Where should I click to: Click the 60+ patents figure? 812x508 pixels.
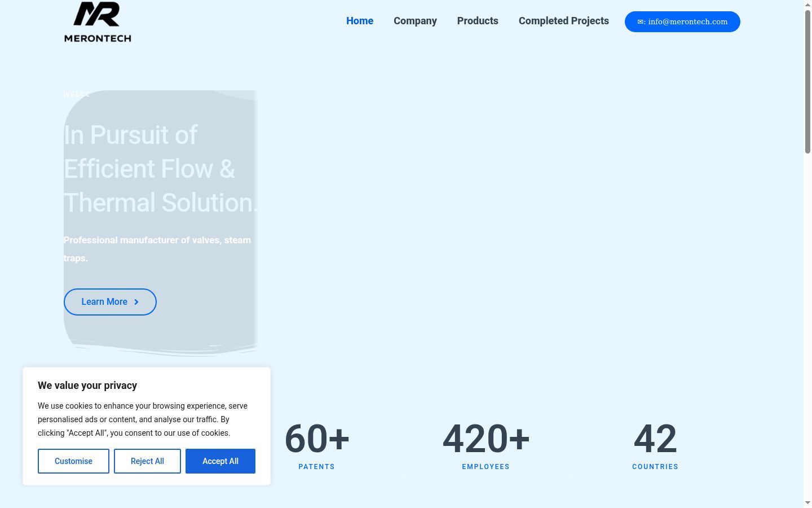(x=317, y=439)
